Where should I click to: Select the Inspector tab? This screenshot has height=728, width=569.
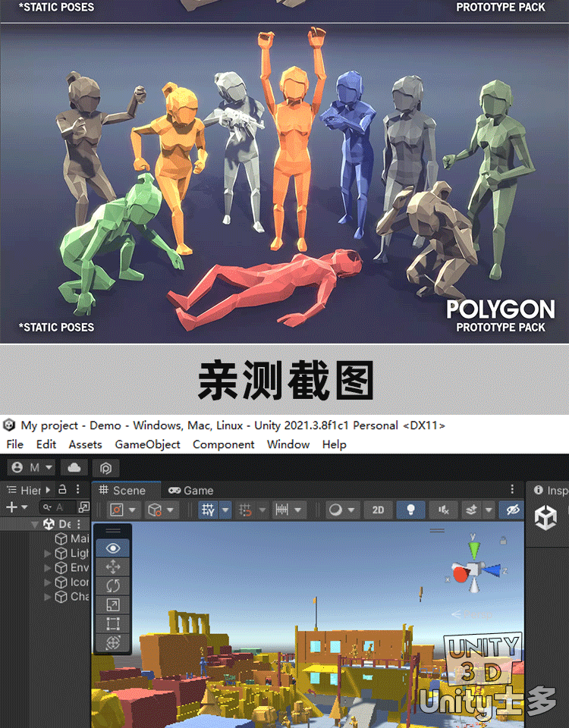pos(551,491)
